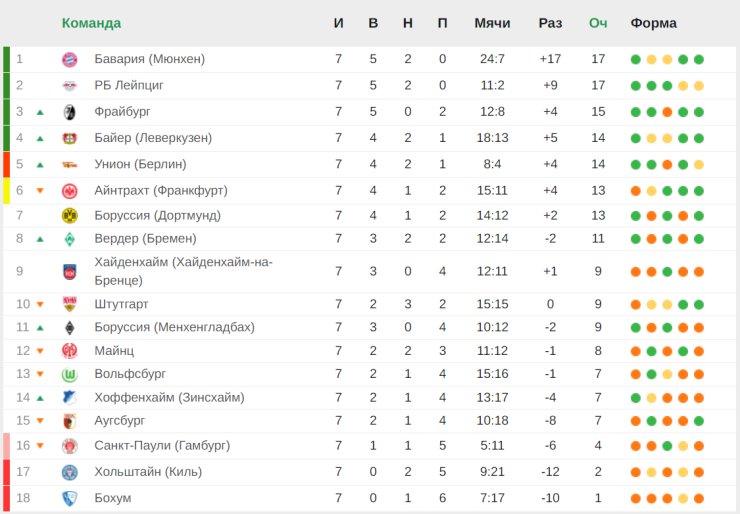Click the Форма column header
The image size is (740, 514).
(653, 23)
